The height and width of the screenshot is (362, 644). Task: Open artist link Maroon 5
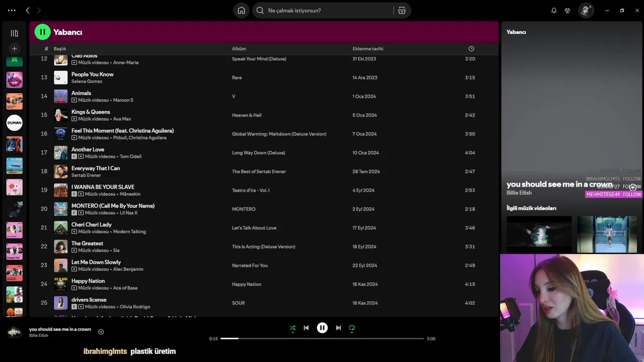coord(123,100)
